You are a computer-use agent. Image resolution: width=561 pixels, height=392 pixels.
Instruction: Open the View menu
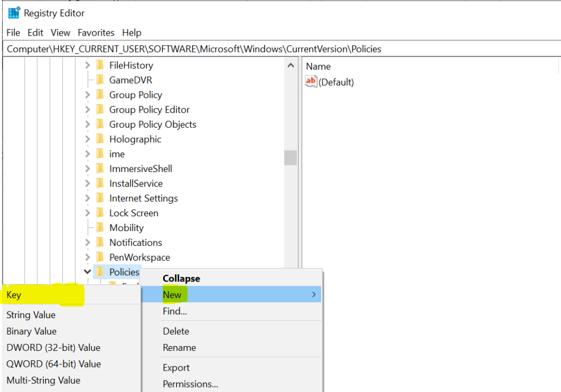pos(60,32)
